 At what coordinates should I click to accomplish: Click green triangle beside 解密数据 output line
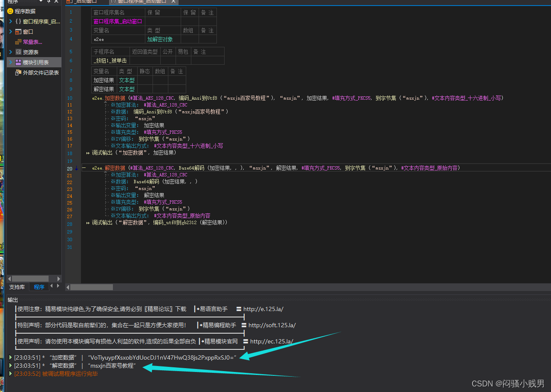(11, 366)
